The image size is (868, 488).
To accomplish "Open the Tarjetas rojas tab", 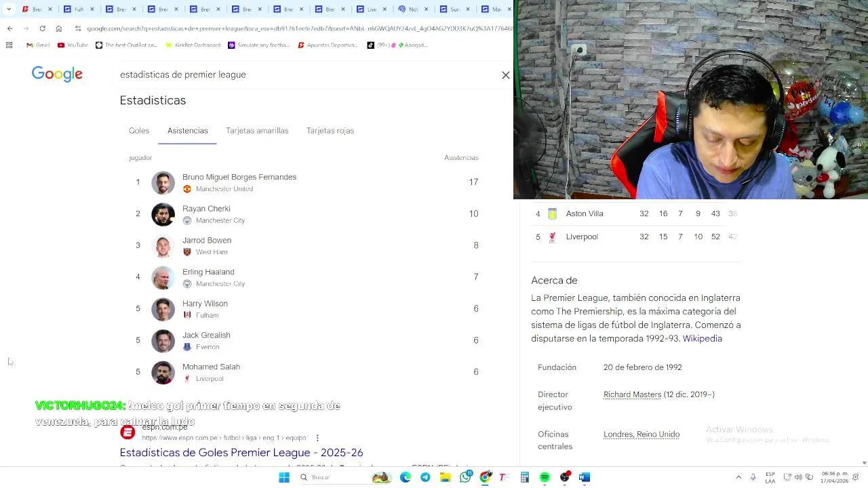I will pyautogui.click(x=330, y=131).
